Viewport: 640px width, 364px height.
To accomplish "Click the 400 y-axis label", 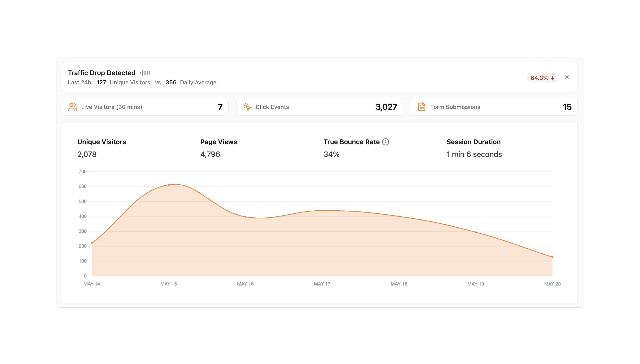I will click(x=83, y=216).
